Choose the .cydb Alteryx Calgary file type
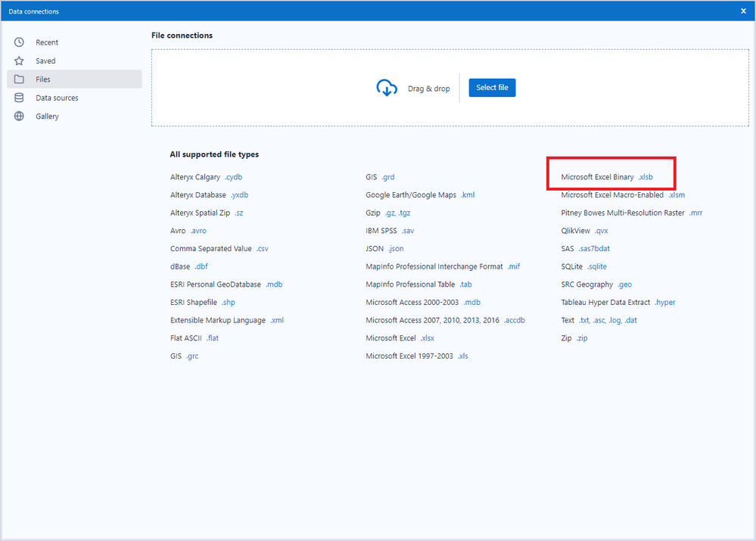This screenshot has height=541, width=756. [x=233, y=177]
